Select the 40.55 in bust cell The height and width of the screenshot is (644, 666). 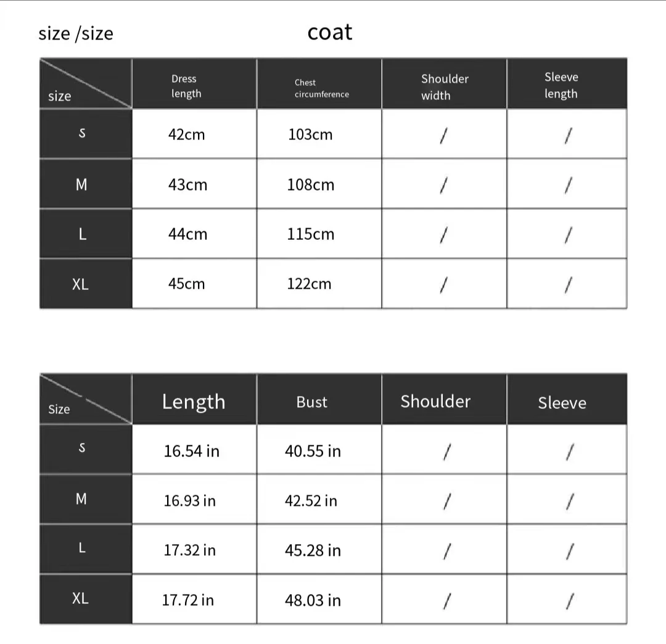[313, 451]
